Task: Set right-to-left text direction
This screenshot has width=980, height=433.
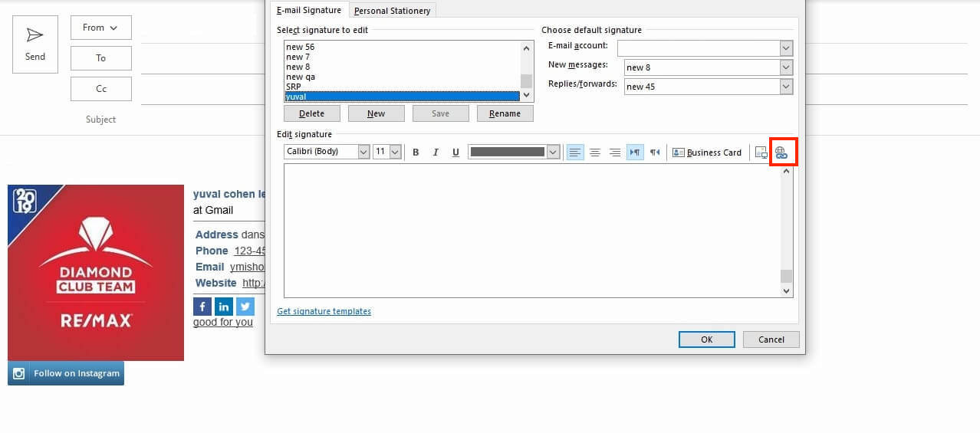Action: click(655, 153)
